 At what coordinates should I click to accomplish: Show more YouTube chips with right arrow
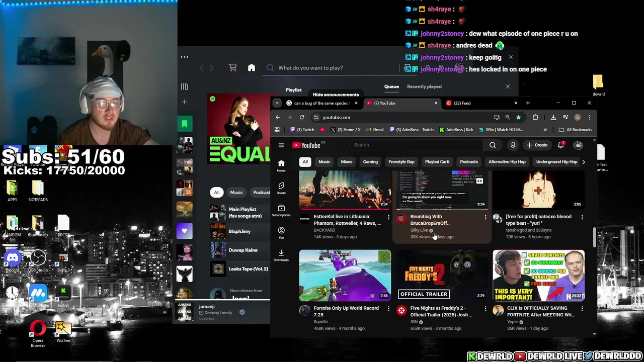[583, 162]
